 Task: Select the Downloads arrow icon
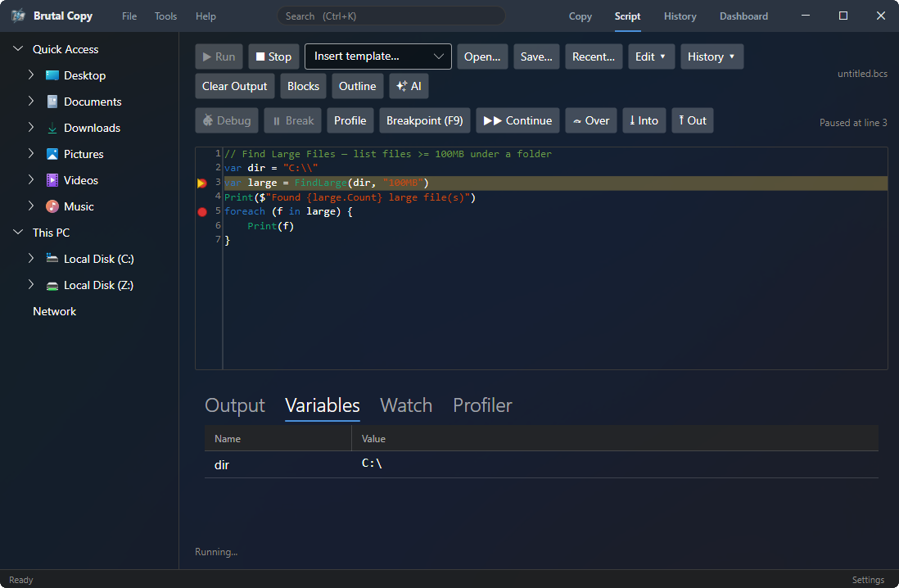tap(52, 128)
